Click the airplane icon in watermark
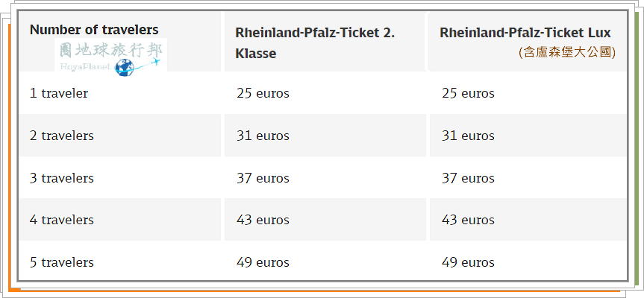 156,62
